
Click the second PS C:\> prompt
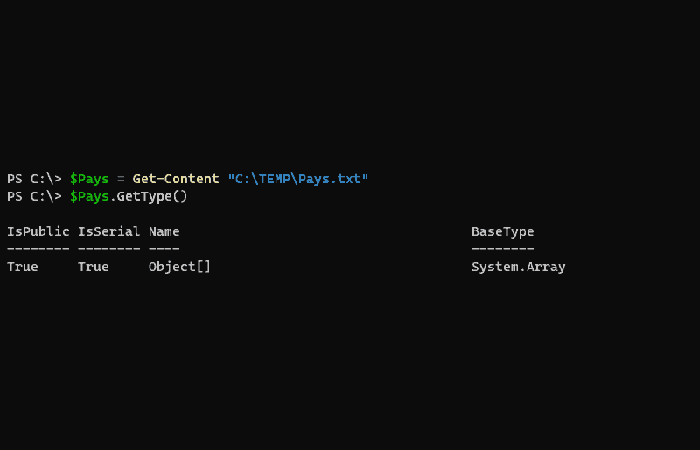[34, 196]
